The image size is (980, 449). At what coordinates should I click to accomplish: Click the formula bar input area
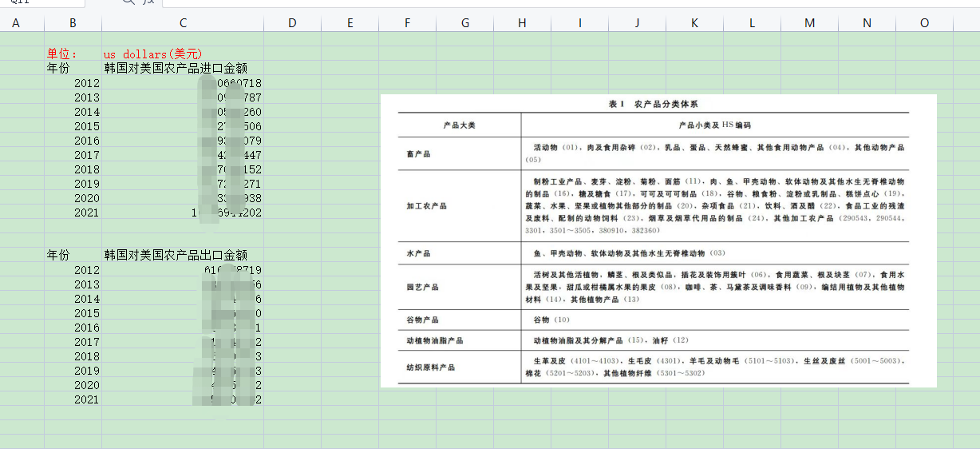click(571, 4)
